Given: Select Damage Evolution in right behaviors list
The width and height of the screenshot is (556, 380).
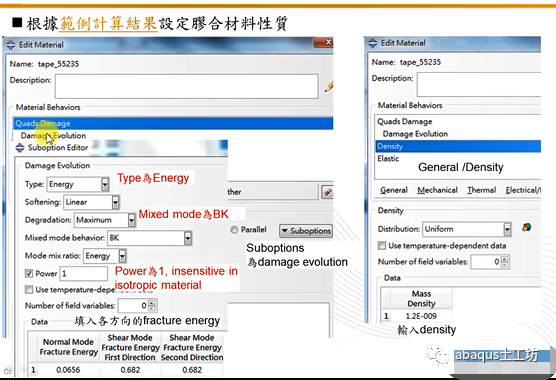Looking at the screenshot, I should (415, 134).
